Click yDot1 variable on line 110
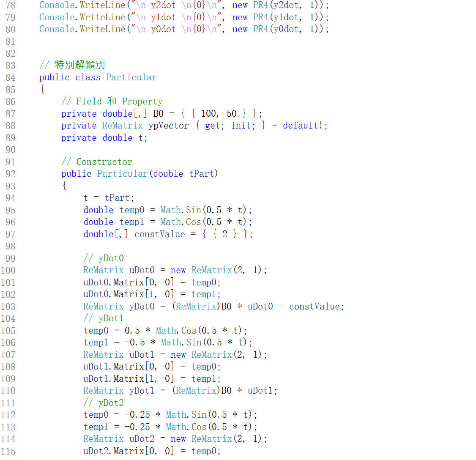This screenshot has height=460, width=476. point(142,391)
